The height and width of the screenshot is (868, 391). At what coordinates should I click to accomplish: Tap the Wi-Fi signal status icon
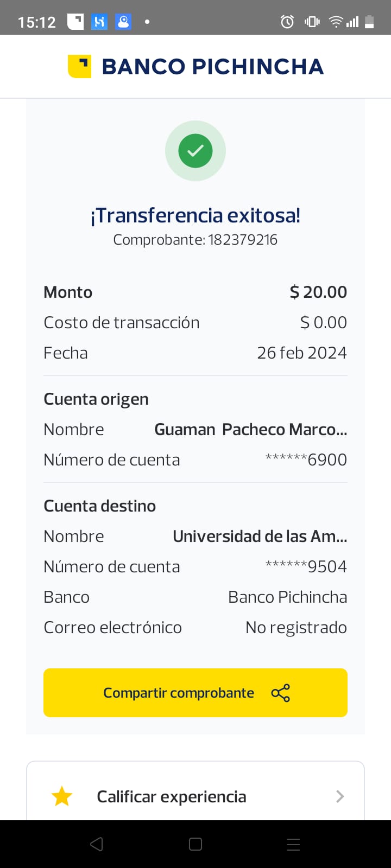point(336,22)
